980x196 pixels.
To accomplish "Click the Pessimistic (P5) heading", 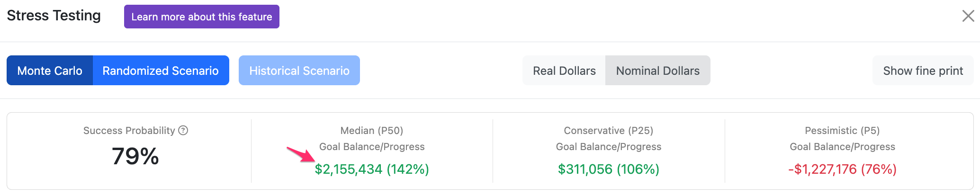I will (x=842, y=130).
